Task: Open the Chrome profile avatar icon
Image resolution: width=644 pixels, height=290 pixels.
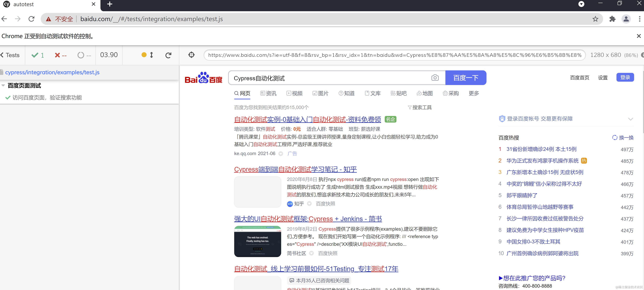Action: (626, 19)
